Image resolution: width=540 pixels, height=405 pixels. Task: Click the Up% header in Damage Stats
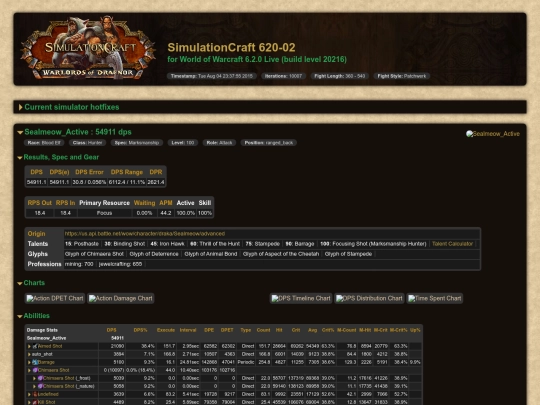point(415,330)
